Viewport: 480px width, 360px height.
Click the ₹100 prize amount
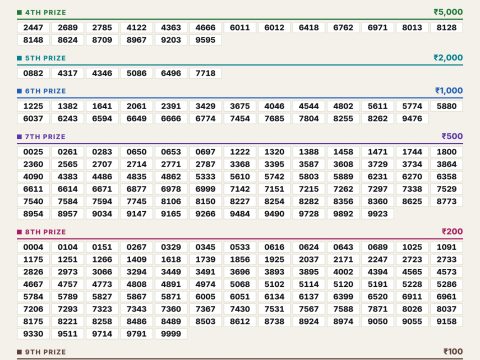coord(453,351)
